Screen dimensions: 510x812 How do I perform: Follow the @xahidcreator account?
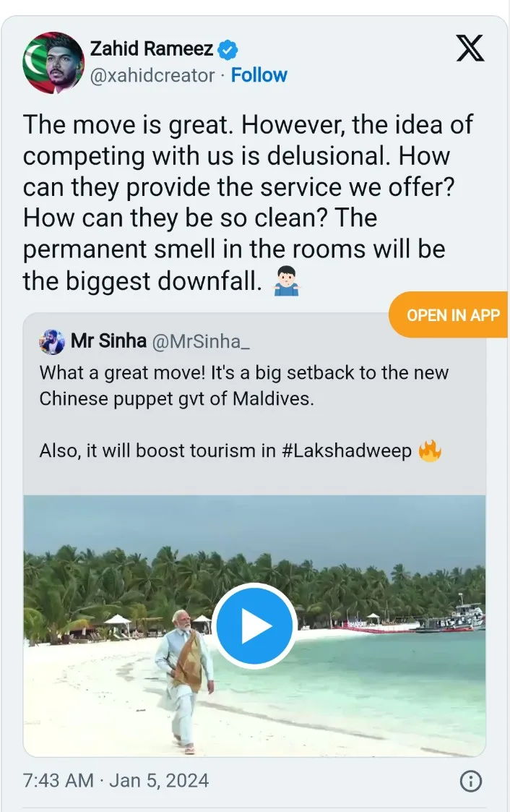pos(259,75)
